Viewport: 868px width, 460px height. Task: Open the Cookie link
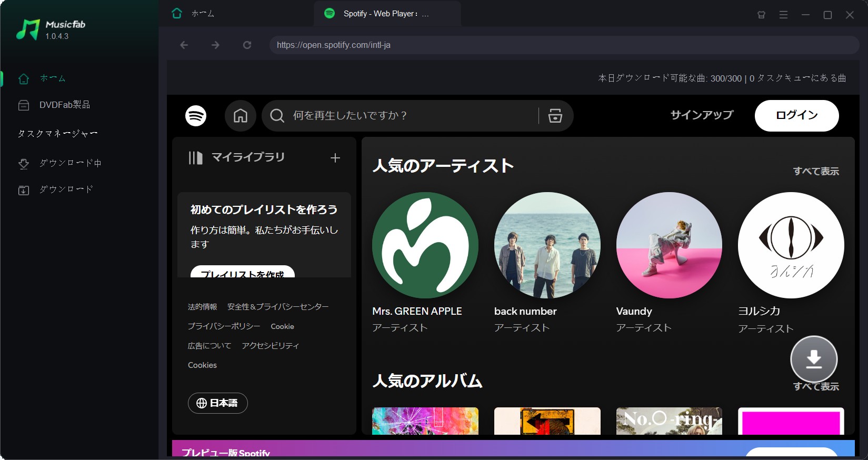(x=282, y=326)
